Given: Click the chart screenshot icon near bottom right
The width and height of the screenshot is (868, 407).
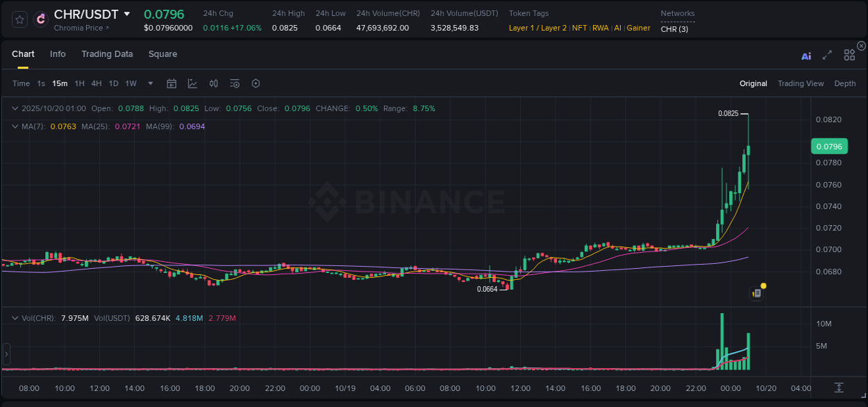Looking at the screenshot, I should coord(756,293).
